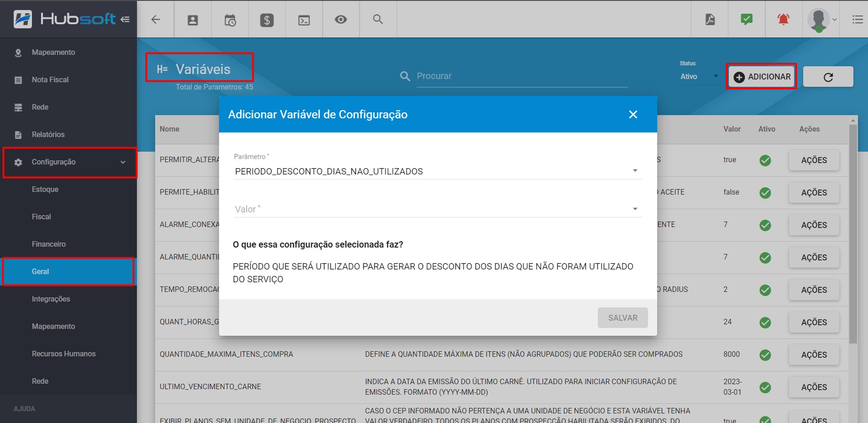Toggle the green active check for PERMITIR_ALTERA row
This screenshot has width=868, height=423.
pos(765,160)
